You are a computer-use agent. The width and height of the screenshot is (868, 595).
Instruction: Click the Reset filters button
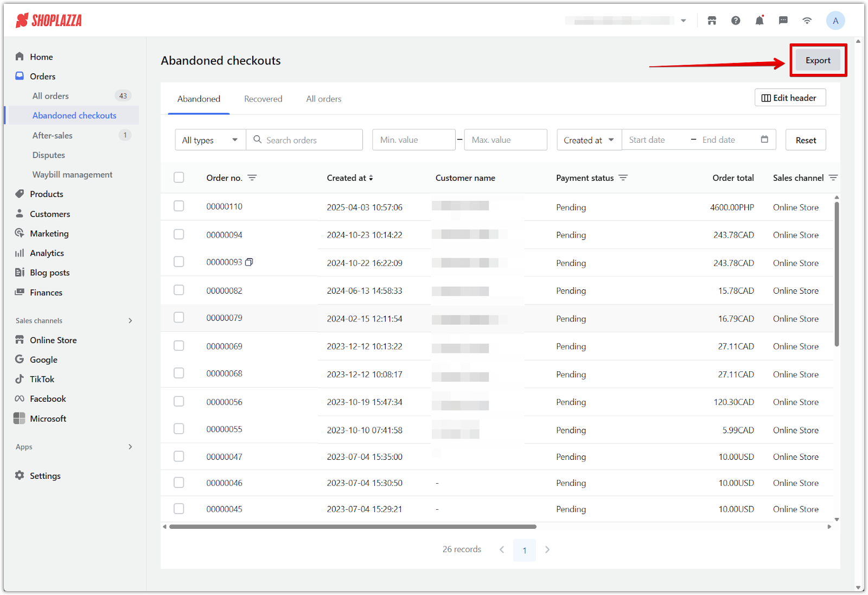click(806, 140)
